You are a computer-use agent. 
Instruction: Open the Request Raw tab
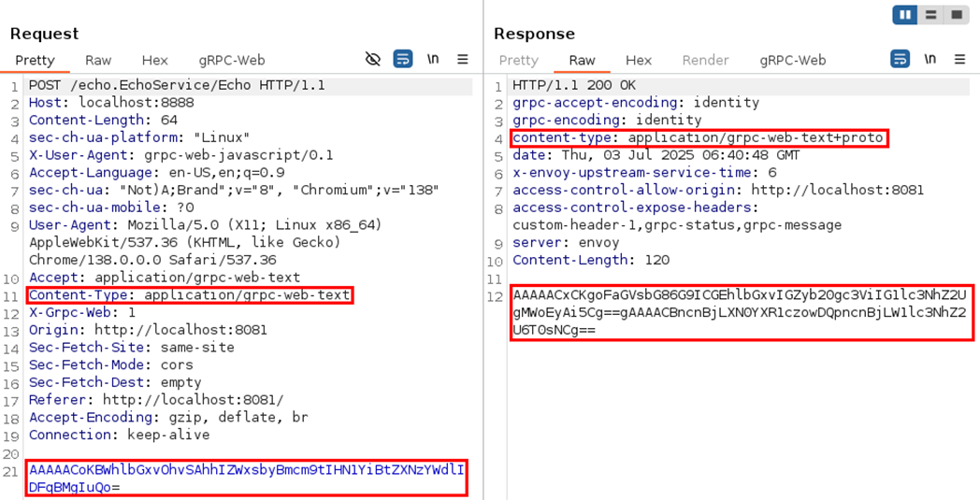point(98,60)
